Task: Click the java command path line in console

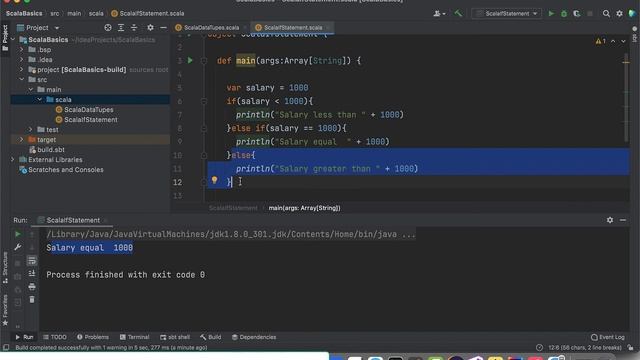Action: 231,234
